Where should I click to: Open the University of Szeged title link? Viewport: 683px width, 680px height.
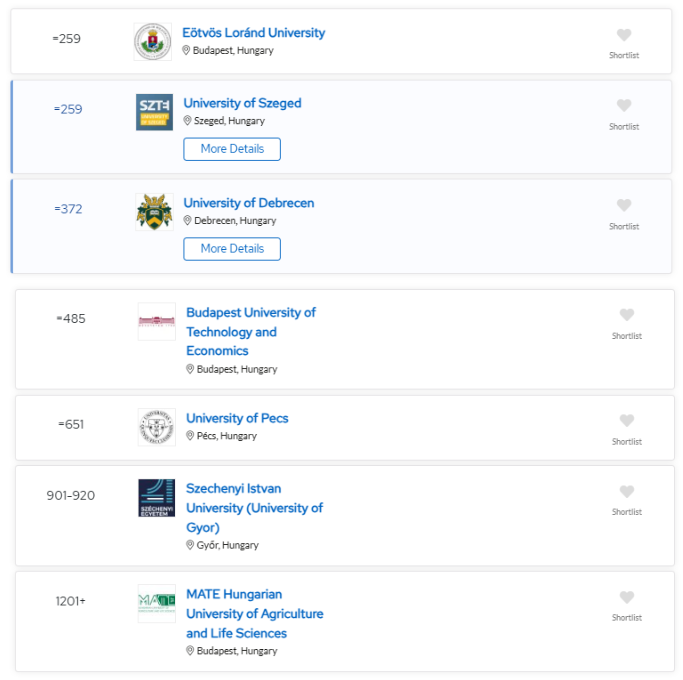[242, 103]
